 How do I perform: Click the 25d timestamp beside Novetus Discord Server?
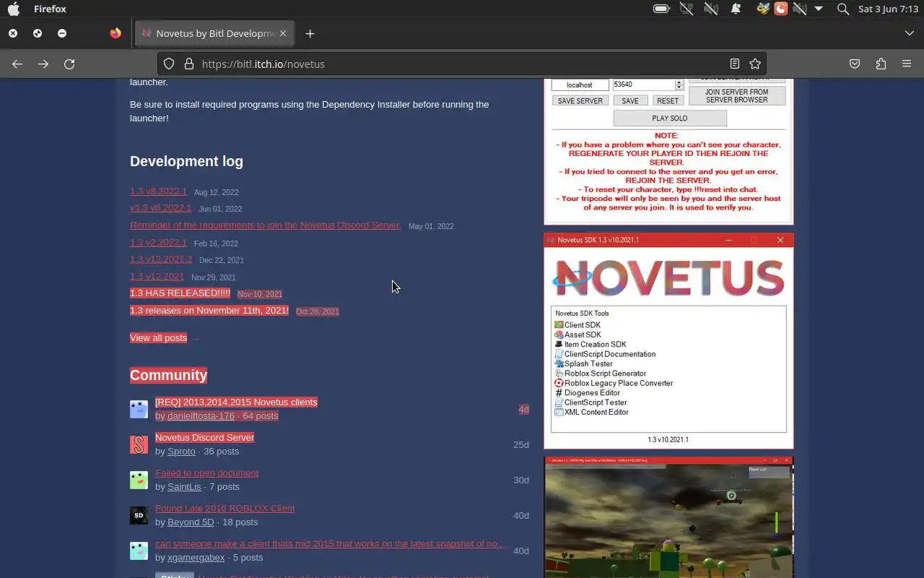pos(521,444)
